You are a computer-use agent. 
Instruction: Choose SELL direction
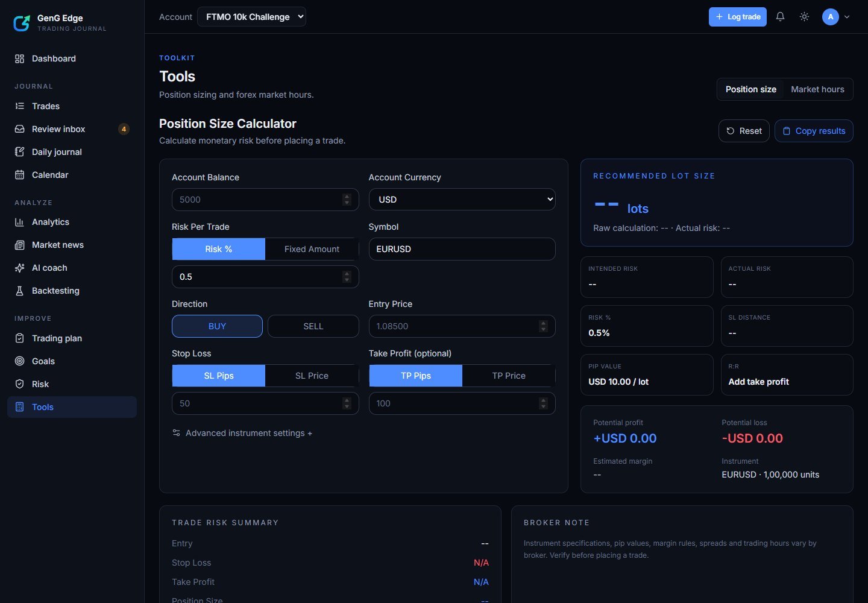click(313, 326)
